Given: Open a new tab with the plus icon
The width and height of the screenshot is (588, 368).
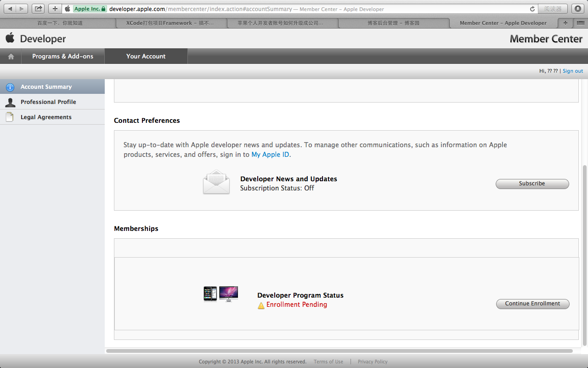Looking at the screenshot, I should coord(565,23).
